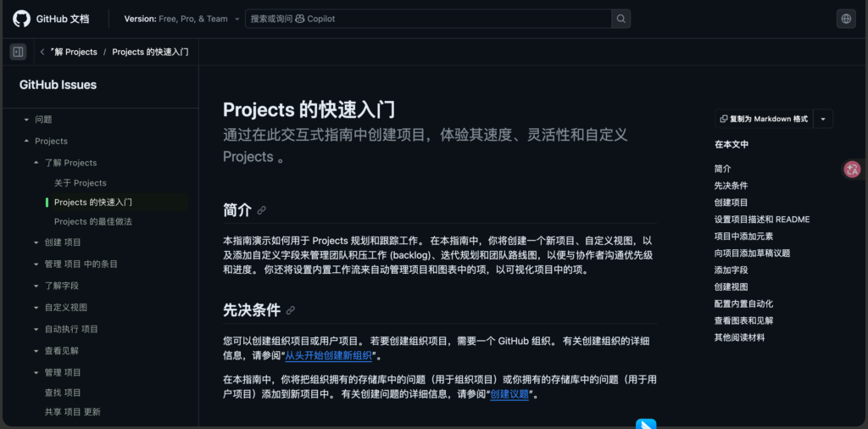Screen dimensions: 868x429
Task: Expand 管理 项目 中的条目 section
Action: click(36, 264)
